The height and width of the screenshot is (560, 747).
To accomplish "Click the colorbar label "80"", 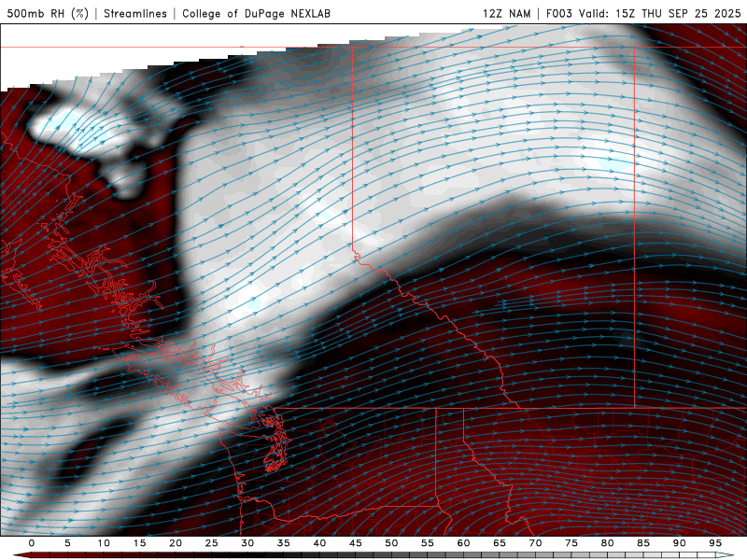I will 607,543.
